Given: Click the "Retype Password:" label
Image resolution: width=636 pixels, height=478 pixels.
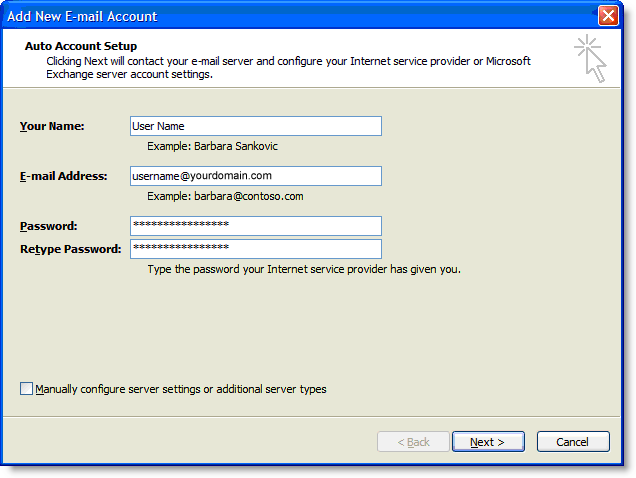Looking at the screenshot, I should click(70, 249).
